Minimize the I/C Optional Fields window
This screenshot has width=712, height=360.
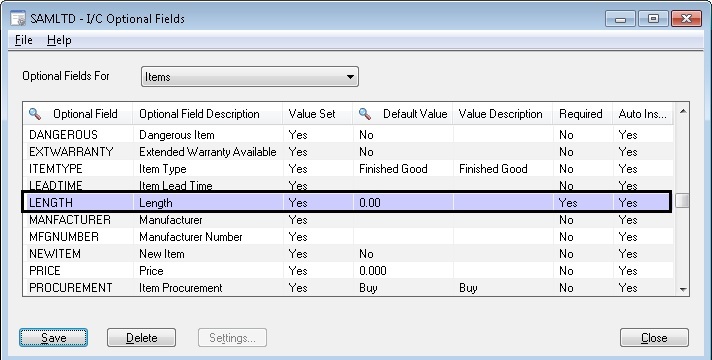point(620,19)
